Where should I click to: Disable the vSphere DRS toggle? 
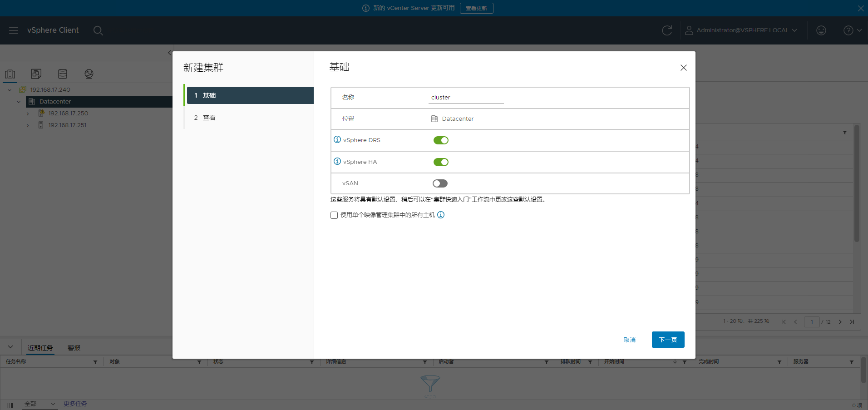[440, 140]
